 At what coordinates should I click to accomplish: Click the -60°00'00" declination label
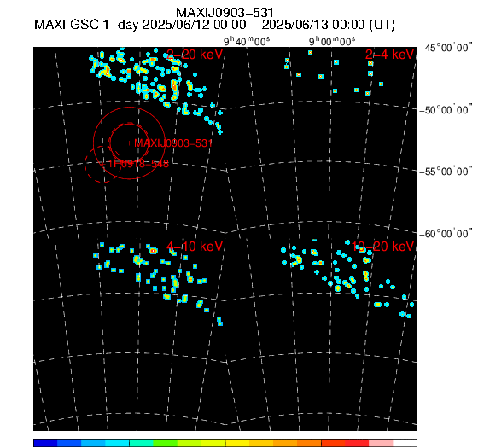[x=446, y=234]
